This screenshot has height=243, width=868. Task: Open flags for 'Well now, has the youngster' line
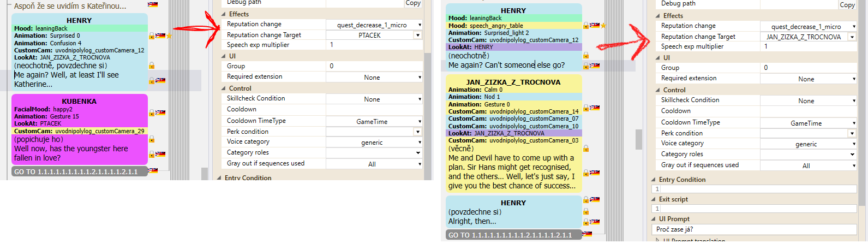point(160,154)
